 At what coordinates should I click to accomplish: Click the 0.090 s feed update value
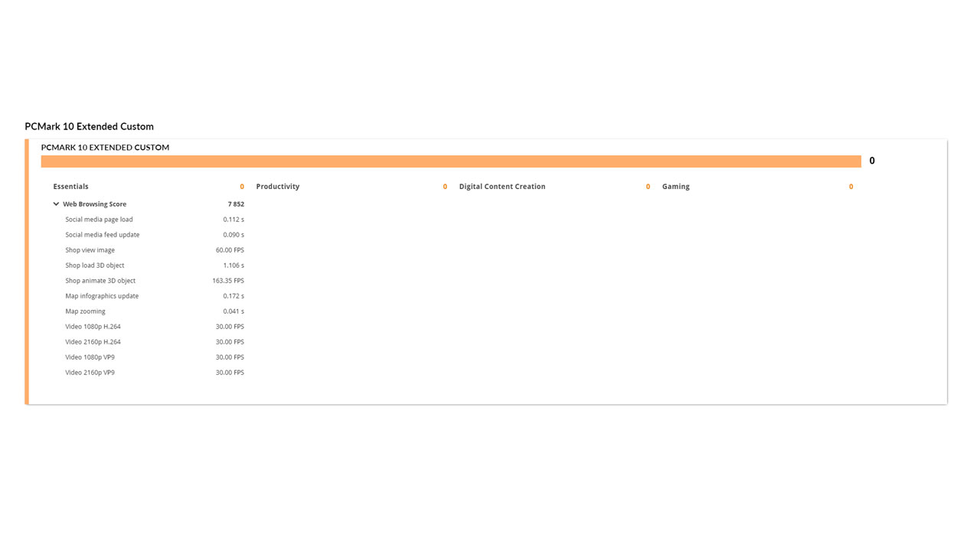tap(234, 235)
